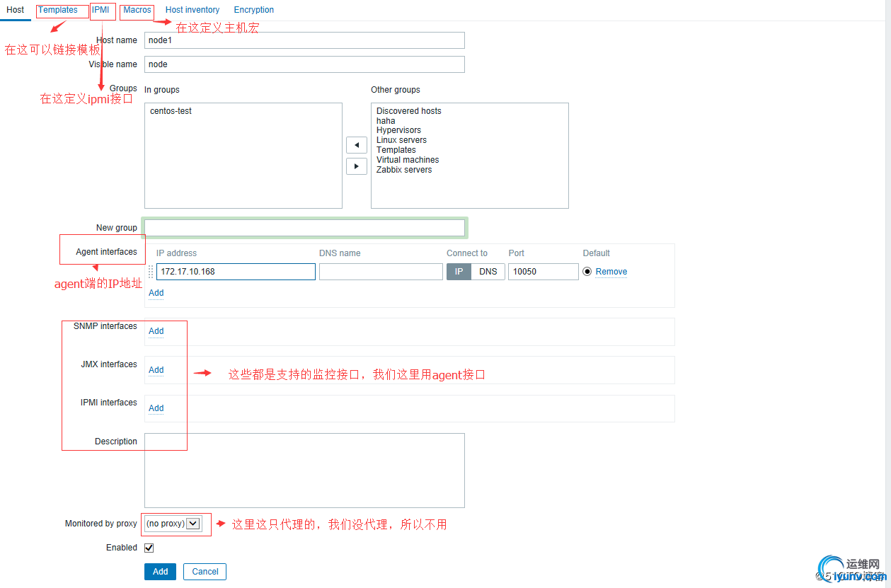
Task: Select Linux servers in Other groups
Action: [401, 140]
